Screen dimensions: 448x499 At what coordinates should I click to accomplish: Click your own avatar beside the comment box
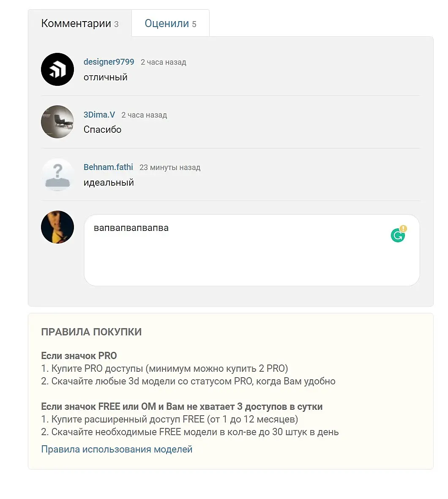coord(57,227)
